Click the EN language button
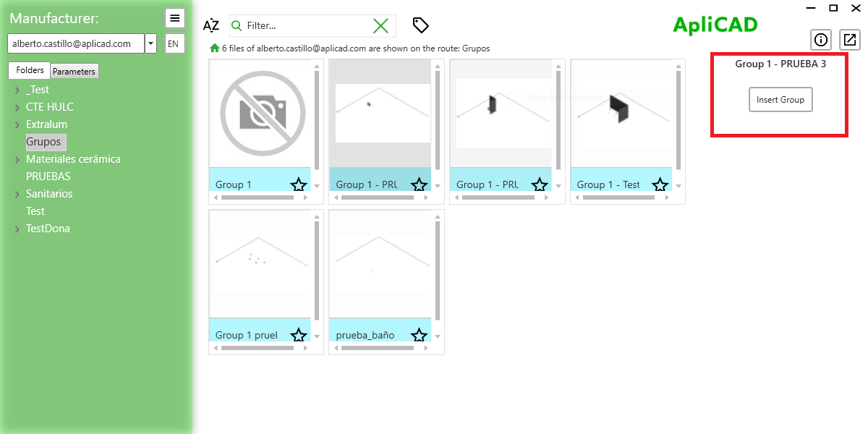The width and height of the screenshot is (868, 434). (174, 43)
